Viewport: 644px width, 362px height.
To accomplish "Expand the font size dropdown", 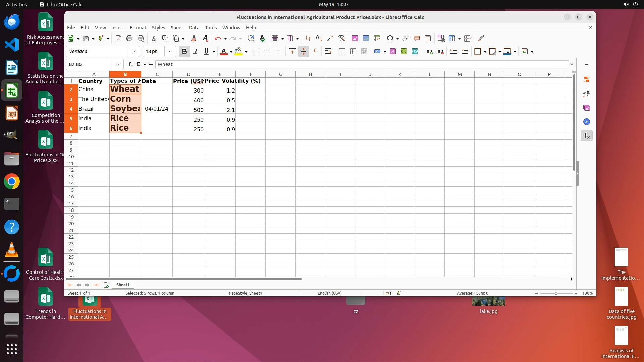I will pos(170,51).
